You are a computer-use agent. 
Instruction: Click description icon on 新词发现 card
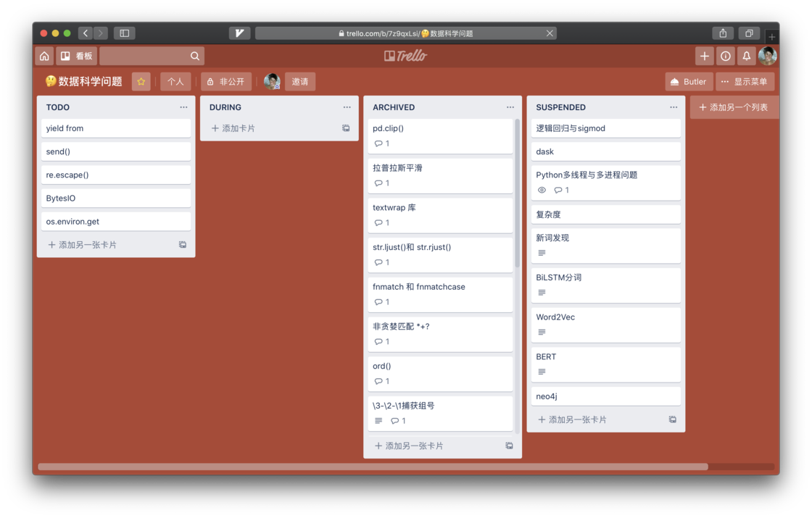(542, 253)
